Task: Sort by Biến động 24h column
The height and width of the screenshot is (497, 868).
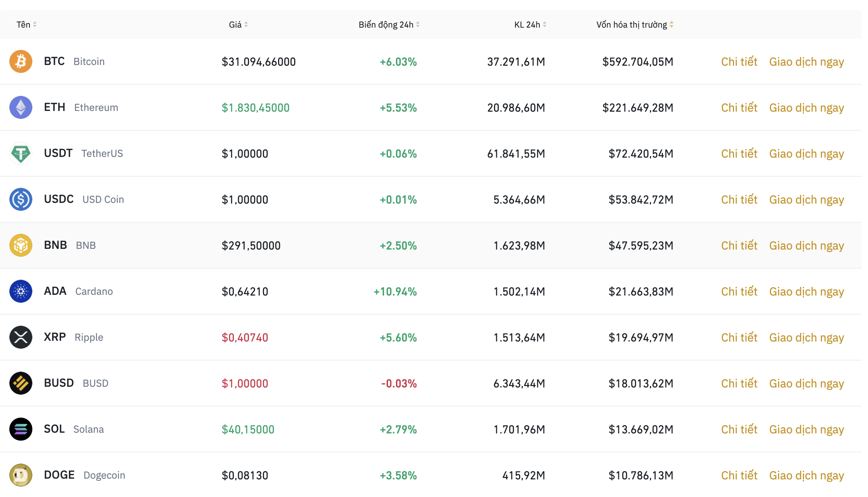Action: pyautogui.click(x=389, y=24)
